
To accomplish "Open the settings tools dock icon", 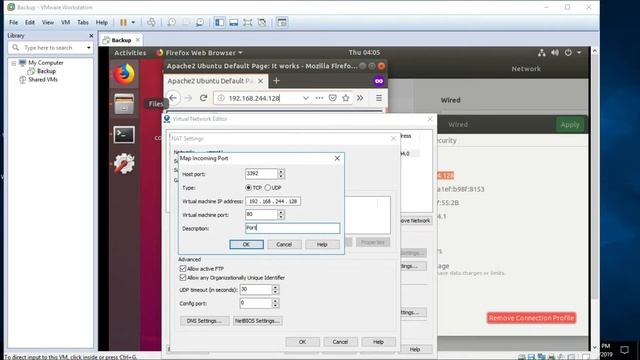I will point(124,164).
